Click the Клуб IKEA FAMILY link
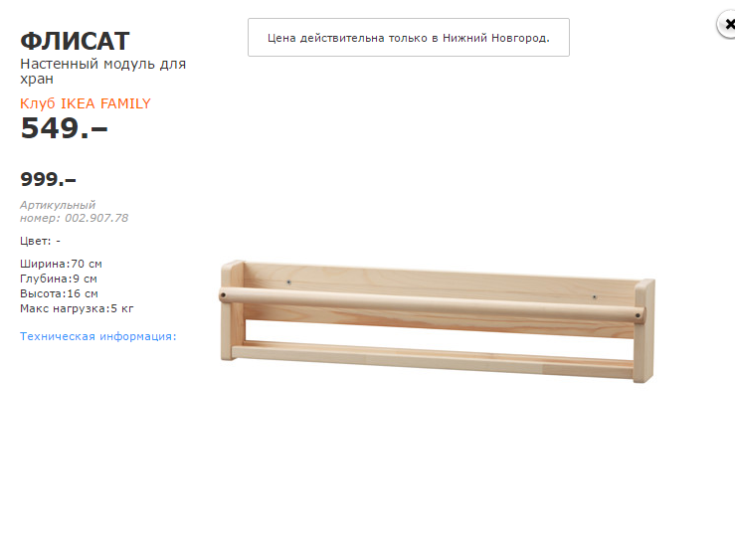 click(86, 103)
